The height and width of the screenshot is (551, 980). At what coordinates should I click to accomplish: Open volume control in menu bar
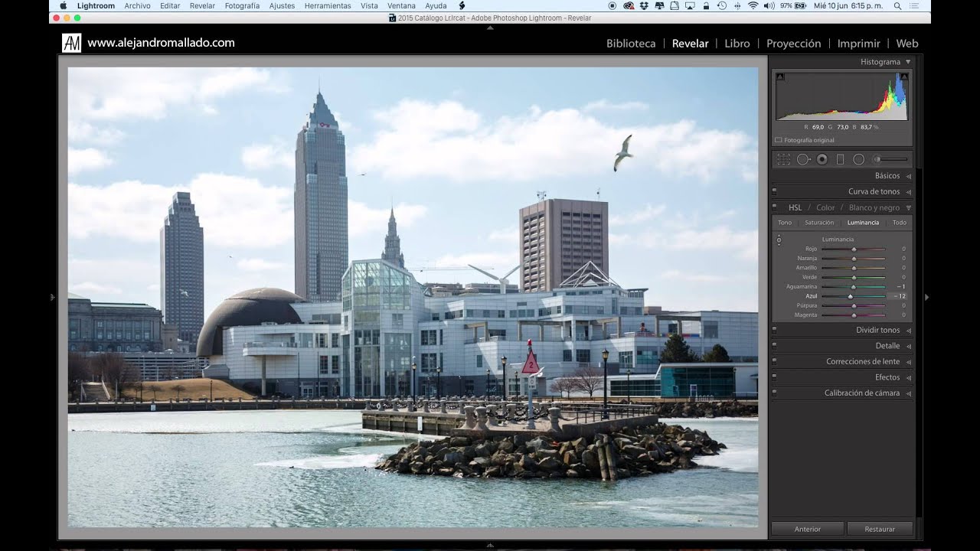coord(768,5)
